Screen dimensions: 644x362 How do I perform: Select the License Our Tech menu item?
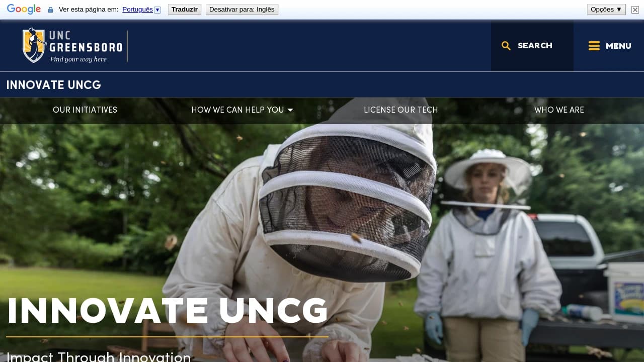(x=400, y=110)
